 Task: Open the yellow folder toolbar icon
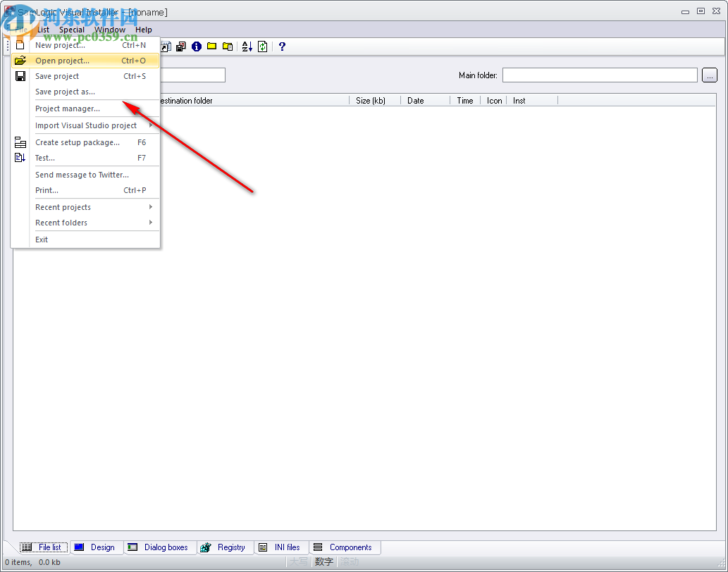pyautogui.click(x=211, y=46)
